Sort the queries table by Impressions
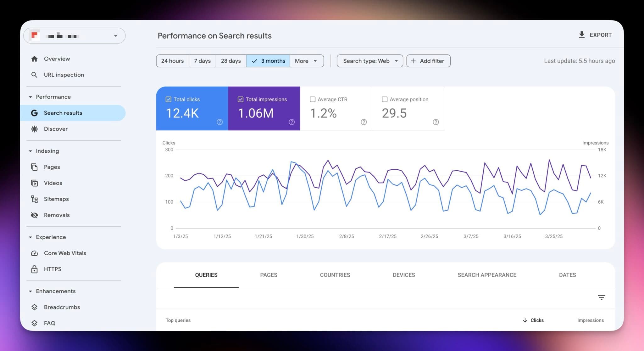This screenshot has height=351, width=644. [590, 320]
